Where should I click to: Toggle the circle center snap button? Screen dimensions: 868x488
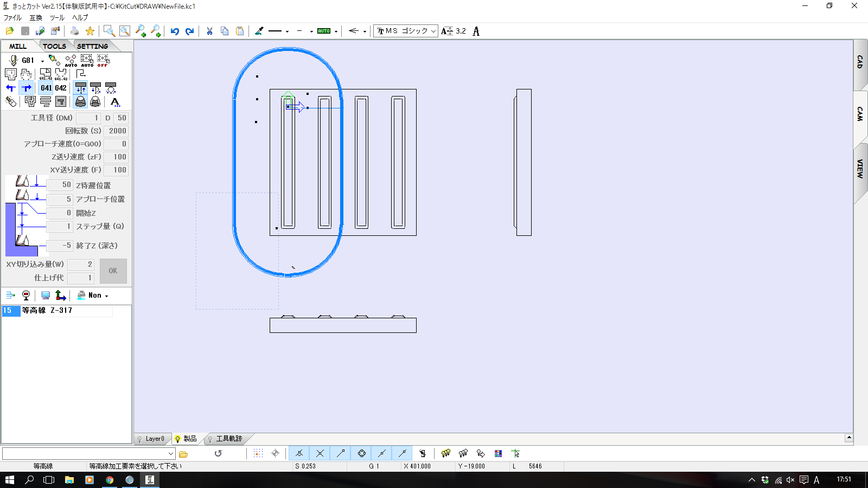361,453
